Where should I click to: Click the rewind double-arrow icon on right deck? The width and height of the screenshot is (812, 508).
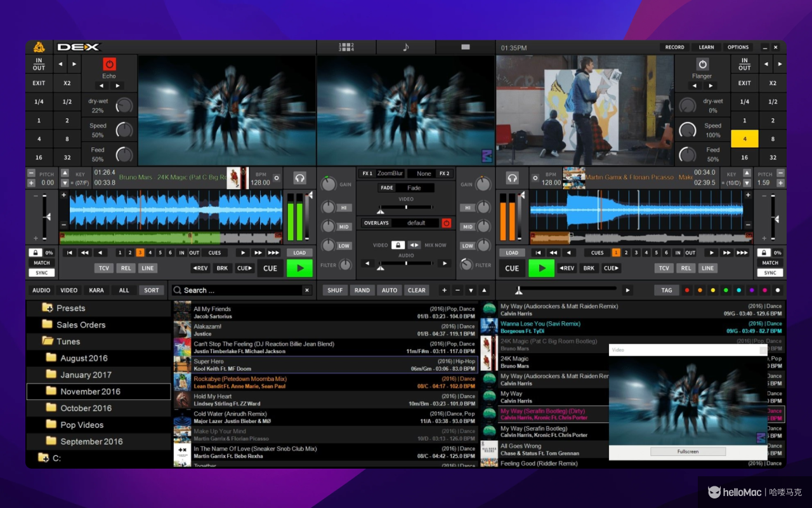553,253
